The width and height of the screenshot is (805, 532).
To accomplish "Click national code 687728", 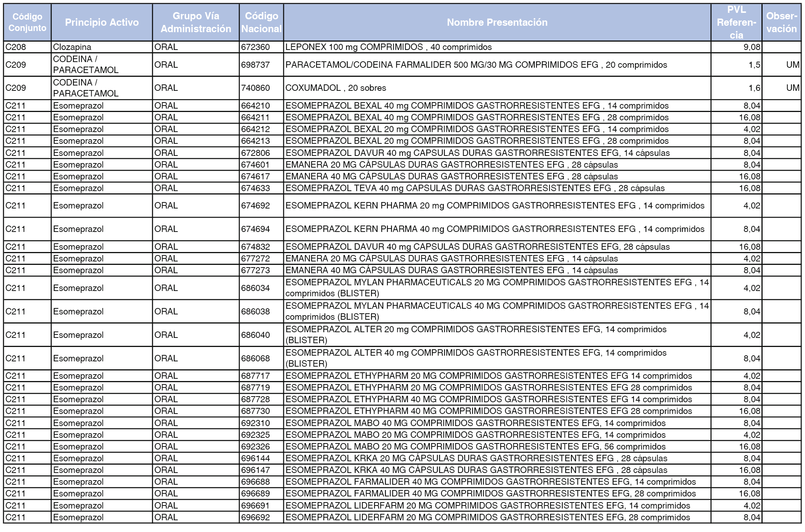I will (x=261, y=399).
